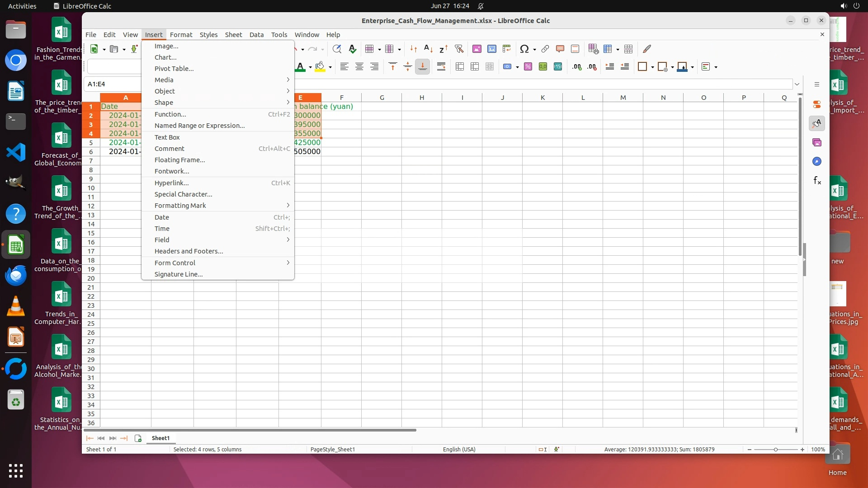868x488 pixels.
Task: Insert chart via toolbar chart icon
Action: (492, 49)
